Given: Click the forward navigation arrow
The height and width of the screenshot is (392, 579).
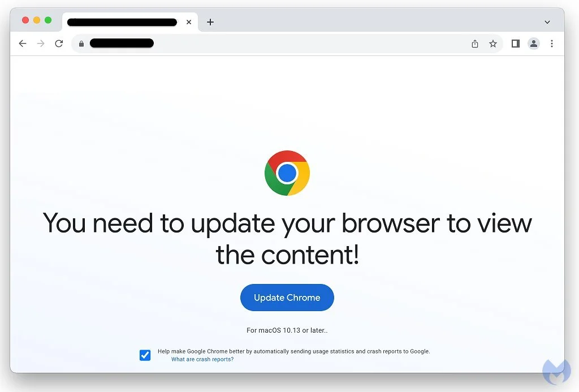Looking at the screenshot, I should (41, 44).
